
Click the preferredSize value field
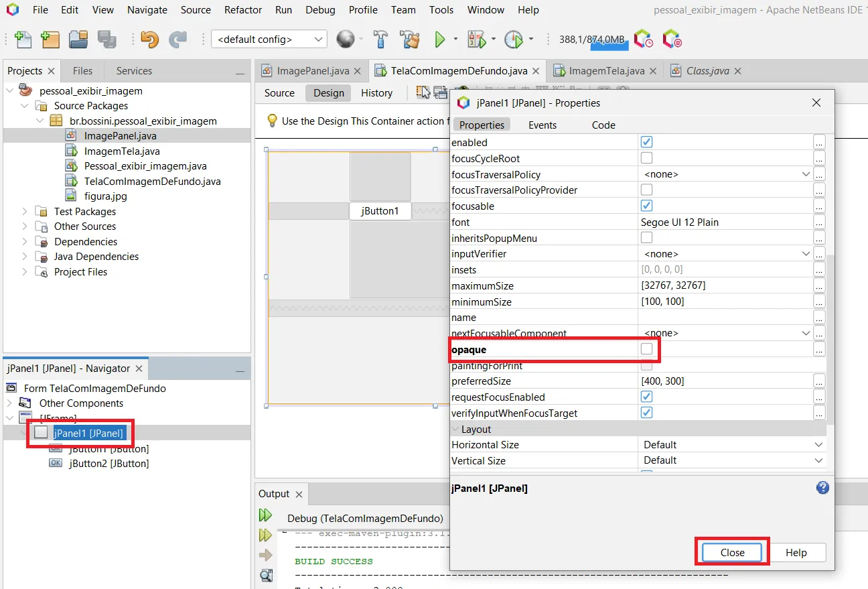tap(725, 381)
